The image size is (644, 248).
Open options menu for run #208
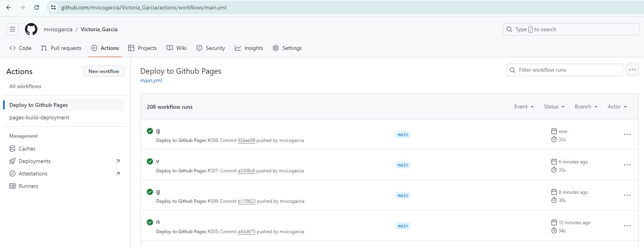coord(627,135)
